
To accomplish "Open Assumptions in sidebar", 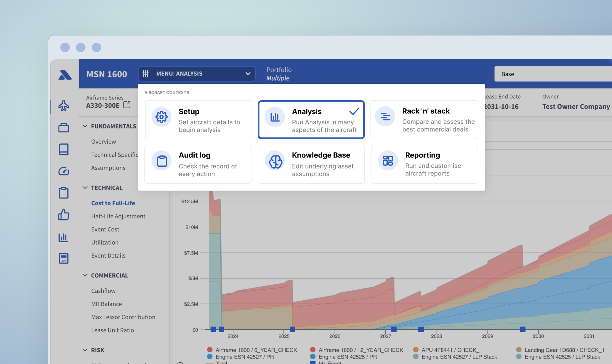I will 108,168.
